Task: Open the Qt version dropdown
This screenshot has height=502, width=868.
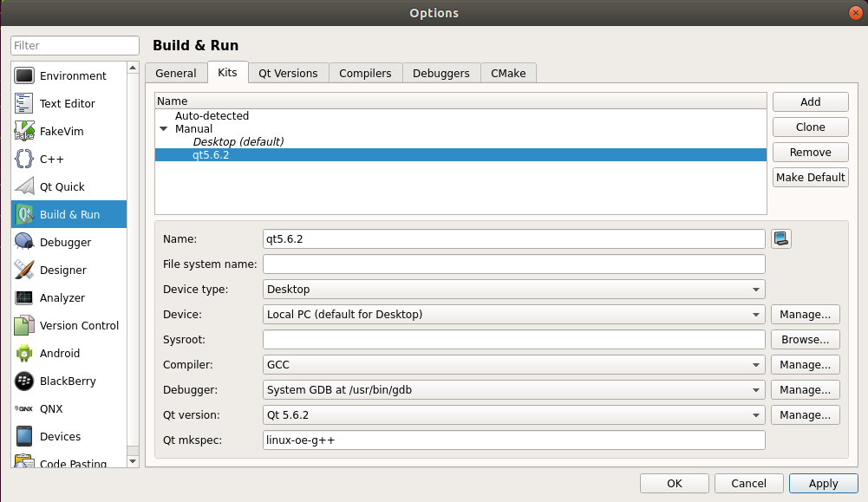Action: click(513, 415)
